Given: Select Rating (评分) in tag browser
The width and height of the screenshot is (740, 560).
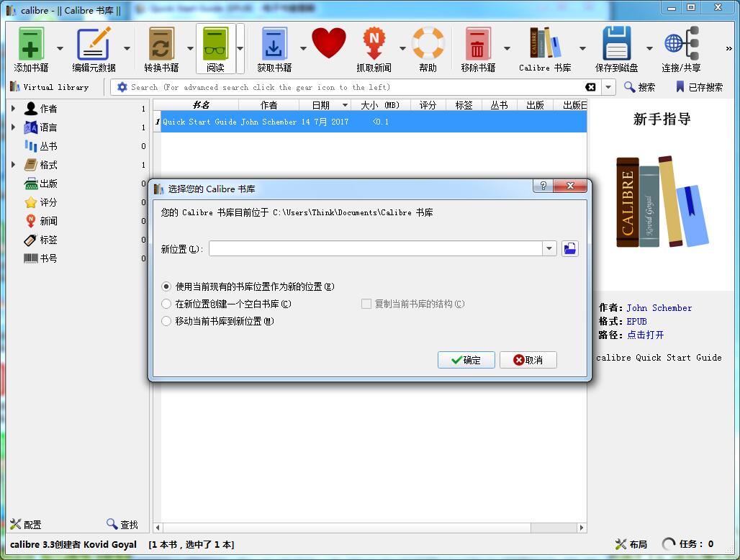Looking at the screenshot, I should pos(48,202).
